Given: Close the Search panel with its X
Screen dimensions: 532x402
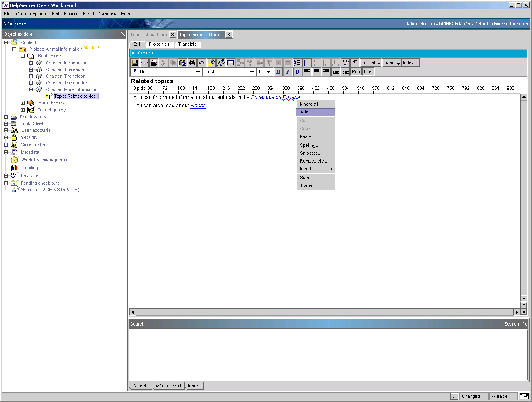Looking at the screenshot, I should (525, 324).
